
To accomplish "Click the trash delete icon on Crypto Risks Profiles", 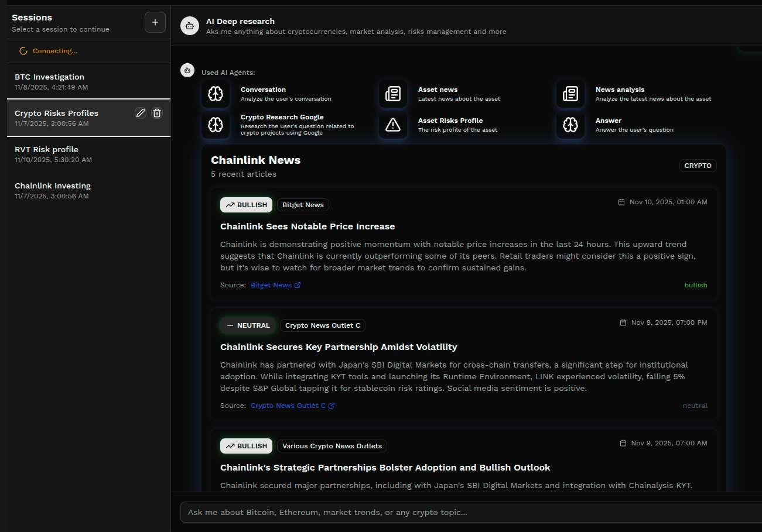I will 157,113.
